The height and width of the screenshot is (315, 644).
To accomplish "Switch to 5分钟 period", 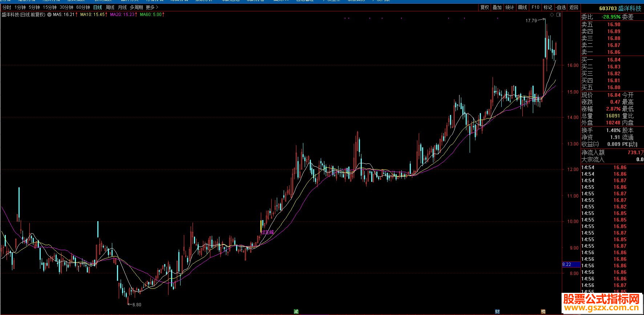I will click(34, 7).
